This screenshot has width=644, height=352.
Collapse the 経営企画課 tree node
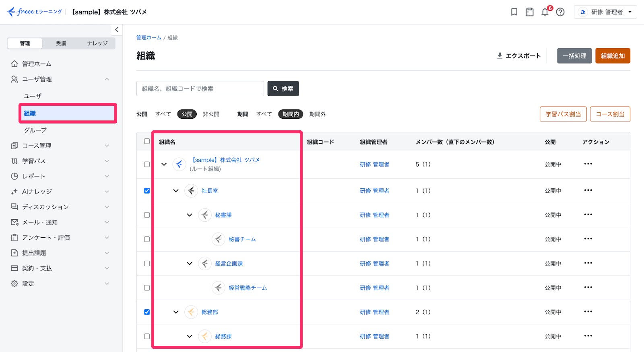tap(190, 263)
